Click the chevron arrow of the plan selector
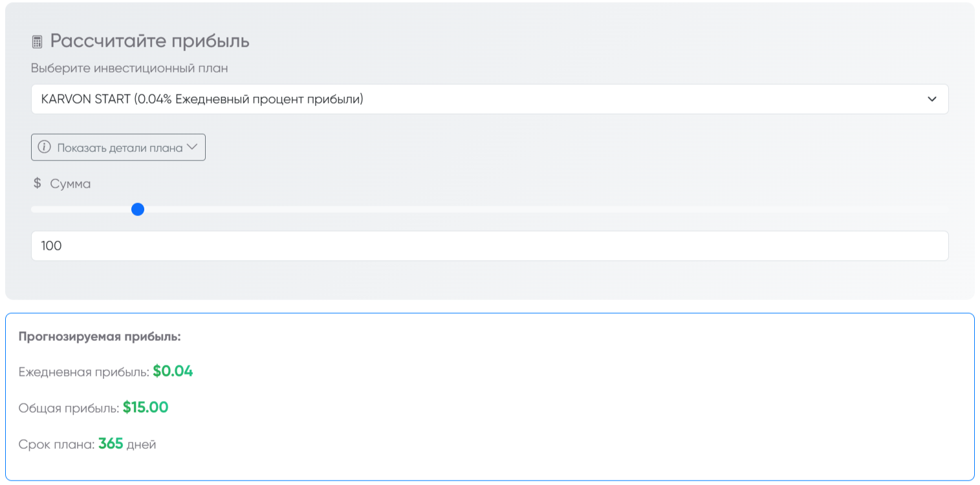The width and height of the screenshot is (980, 485). 931,99
